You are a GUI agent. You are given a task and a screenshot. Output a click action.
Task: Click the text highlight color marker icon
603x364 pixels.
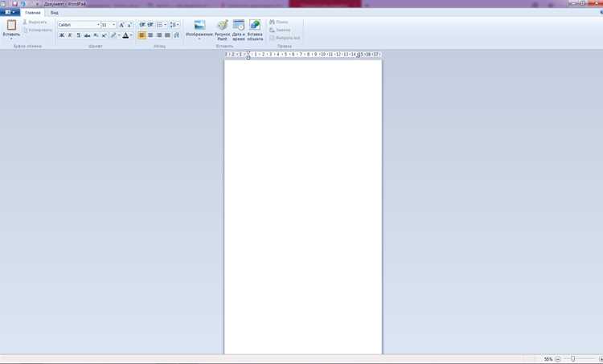(113, 35)
